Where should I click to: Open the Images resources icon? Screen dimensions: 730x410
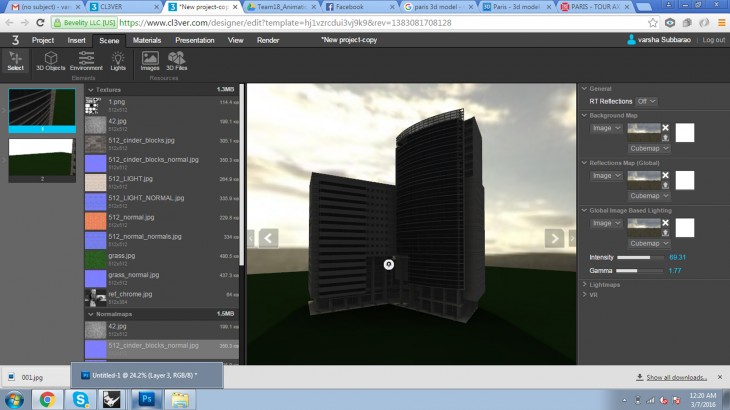tap(149, 61)
